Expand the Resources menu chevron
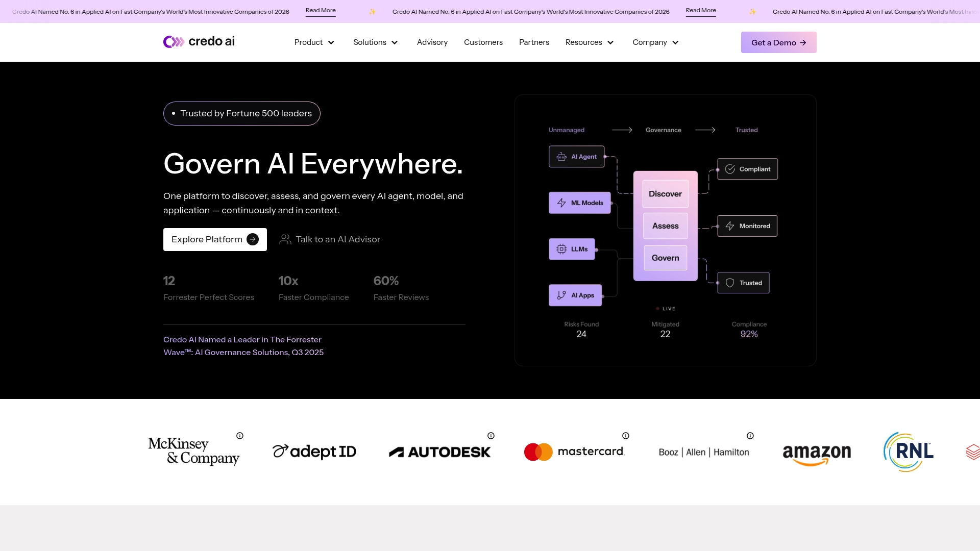Viewport: 980px width, 551px height. [x=610, y=42]
